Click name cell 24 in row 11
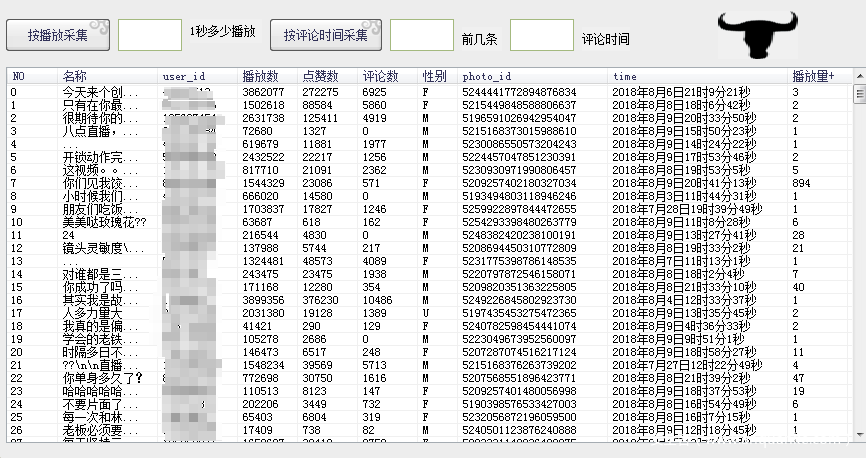 tap(68, 235)
